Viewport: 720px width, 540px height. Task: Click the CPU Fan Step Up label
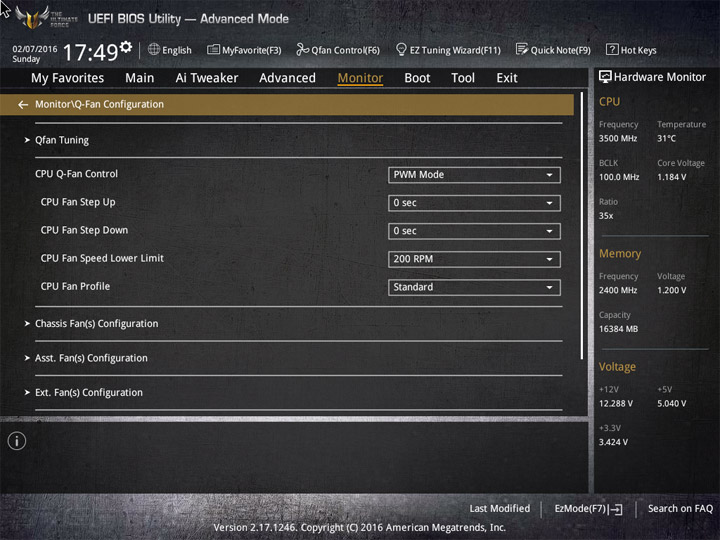coord(78,202)
